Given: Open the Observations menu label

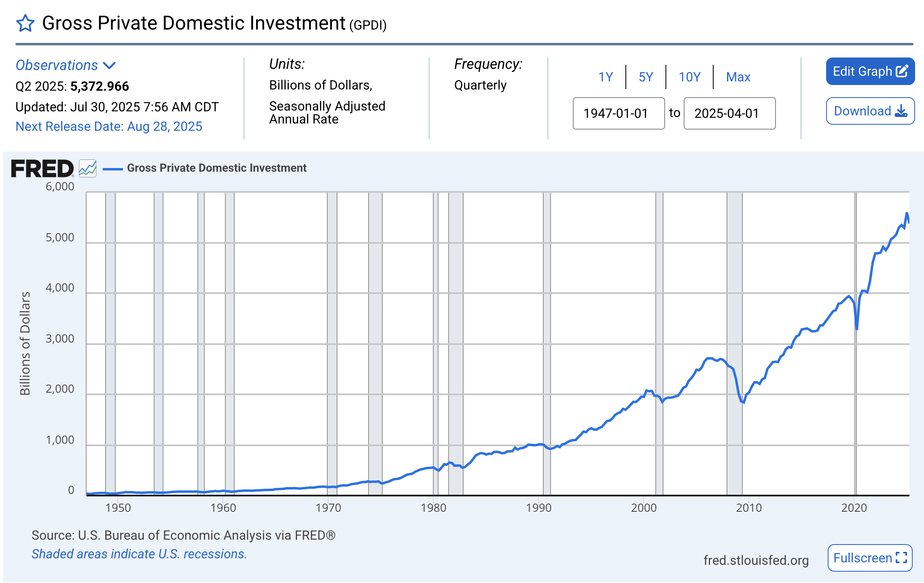Looking at the screenshot, I should point(57,65).
